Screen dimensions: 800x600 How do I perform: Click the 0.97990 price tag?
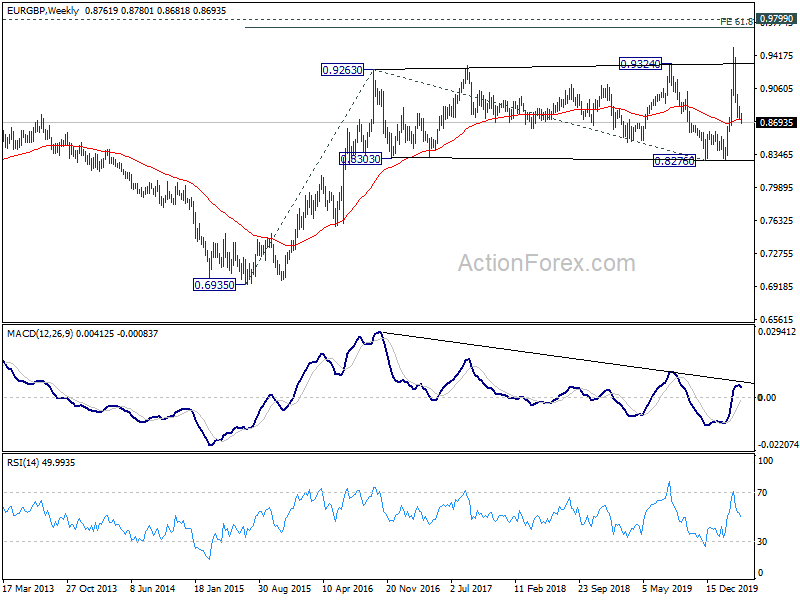coord(777,19)
